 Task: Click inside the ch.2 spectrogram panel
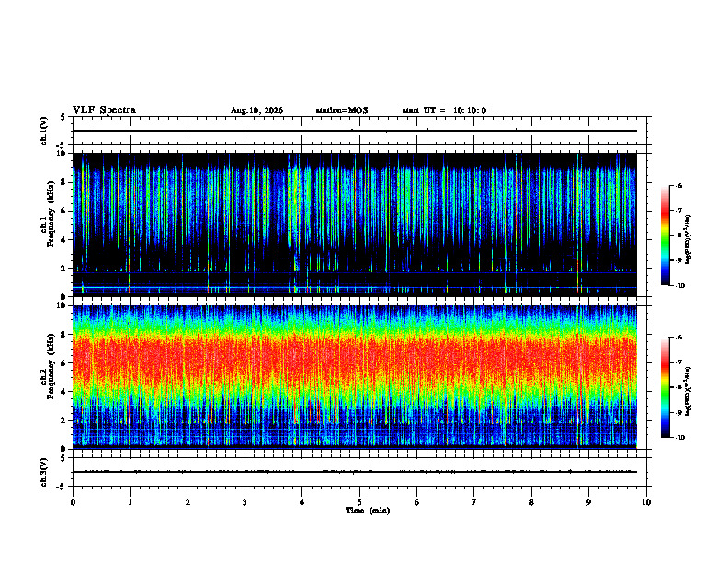(x=355, y=377)
